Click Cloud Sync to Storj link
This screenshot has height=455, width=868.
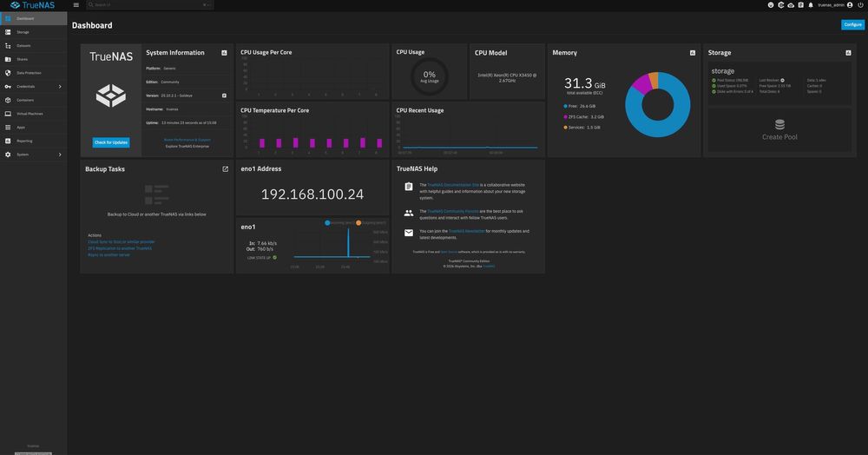(122, 242)
